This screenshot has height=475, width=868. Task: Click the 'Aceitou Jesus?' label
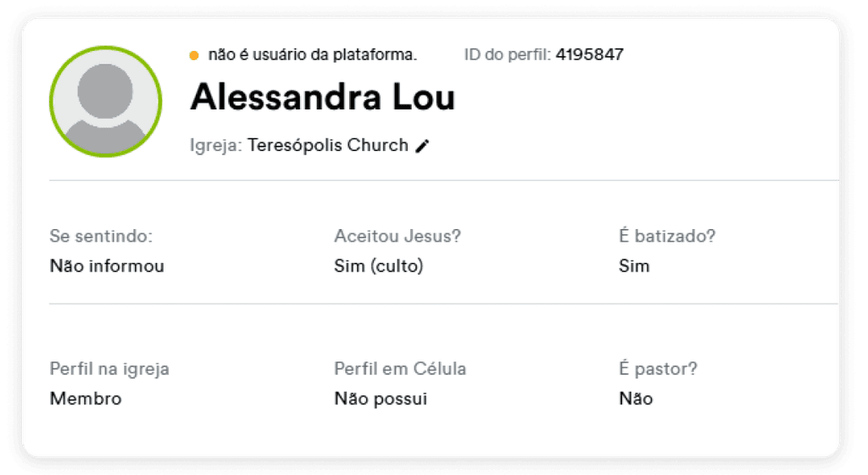(x=398, y=236)
